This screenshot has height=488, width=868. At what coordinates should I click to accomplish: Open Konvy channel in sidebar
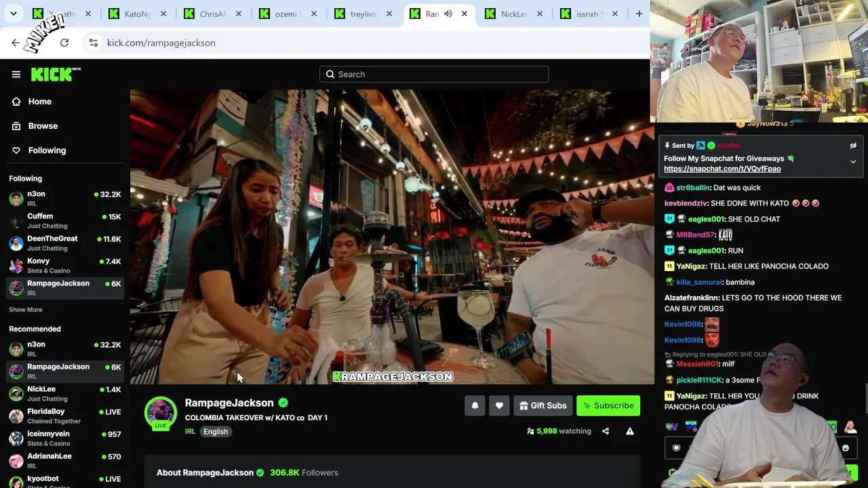click(x=65, y=265)
